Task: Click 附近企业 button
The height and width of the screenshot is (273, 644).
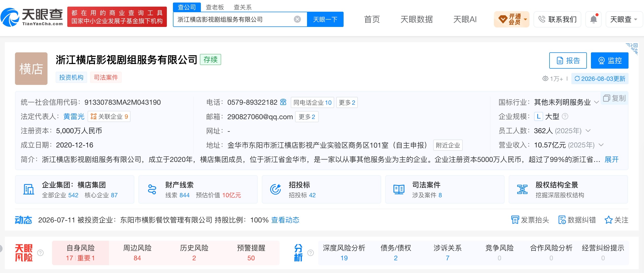Action: point(448,145)
